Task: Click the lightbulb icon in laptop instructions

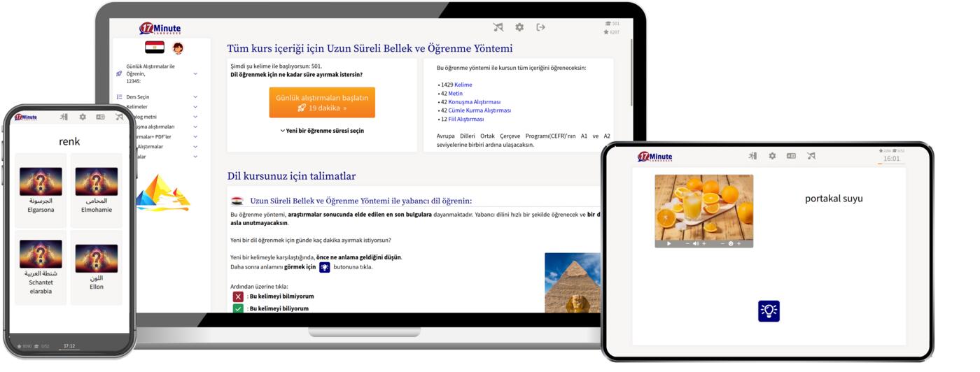Action: (325, 267)
